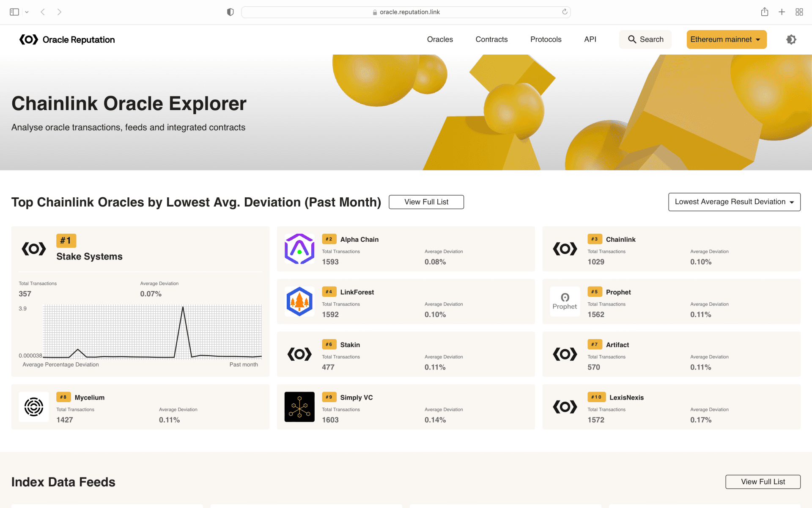This screenshot has width=812, height=508.
Task: Go back with browser back arrow
Action: tap(43, 12)
